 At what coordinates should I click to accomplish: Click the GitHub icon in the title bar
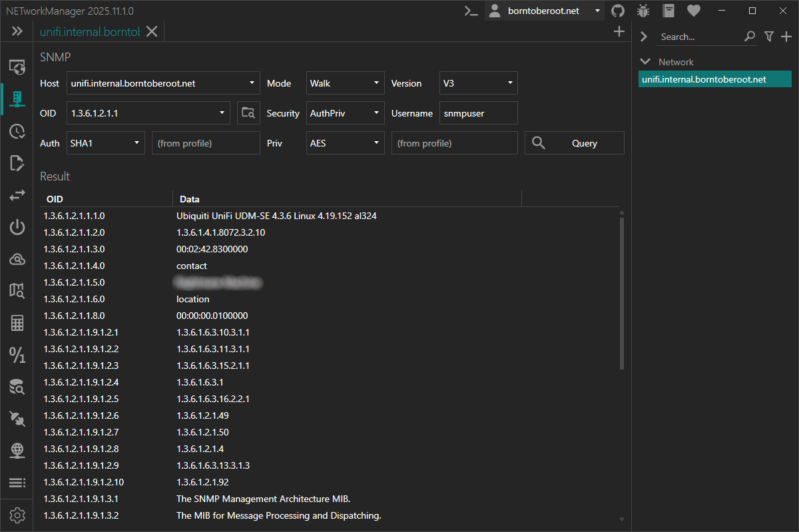coord(618,11)
